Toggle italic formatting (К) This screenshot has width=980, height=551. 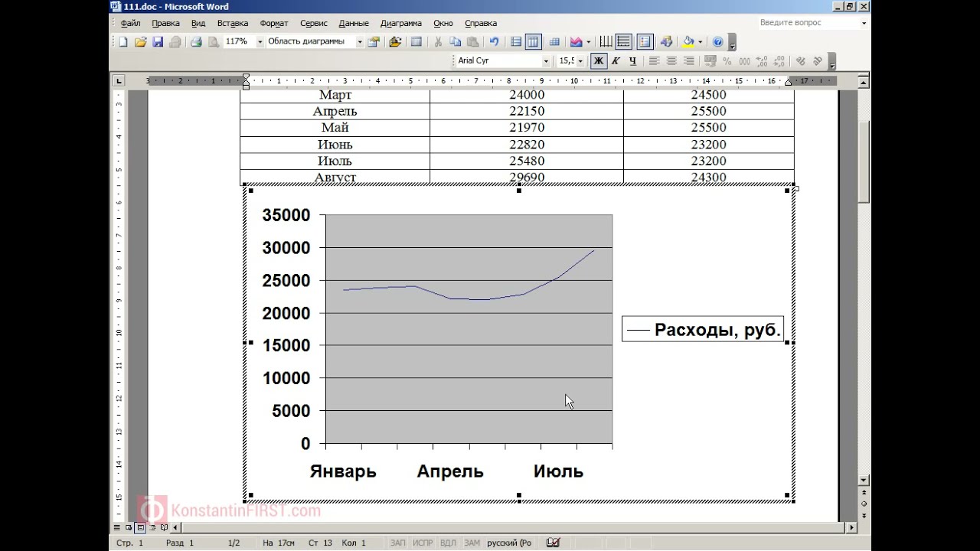click(x=616, y=61)
